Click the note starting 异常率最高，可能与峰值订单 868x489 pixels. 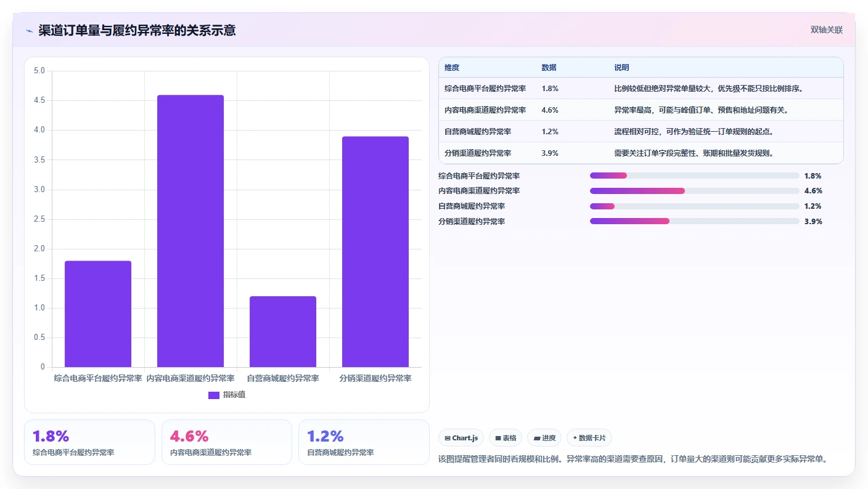click(x=701, y=110)
